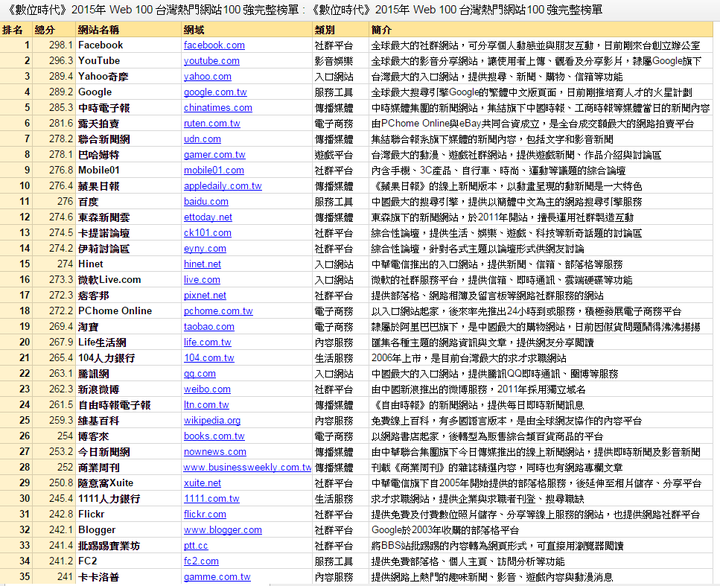720x586 pixels.
Task: Open www.businessweekly.com.tw link
Action: coord(247,467)
